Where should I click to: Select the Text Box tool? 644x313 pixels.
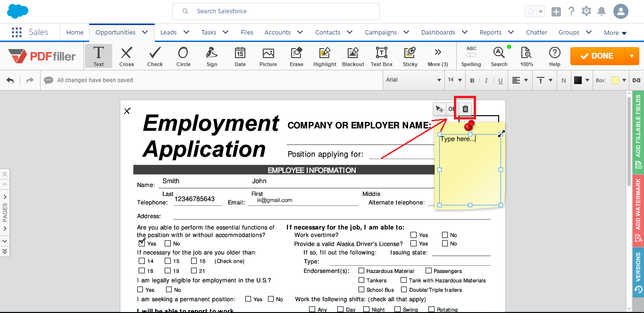(x=382, y=56)
